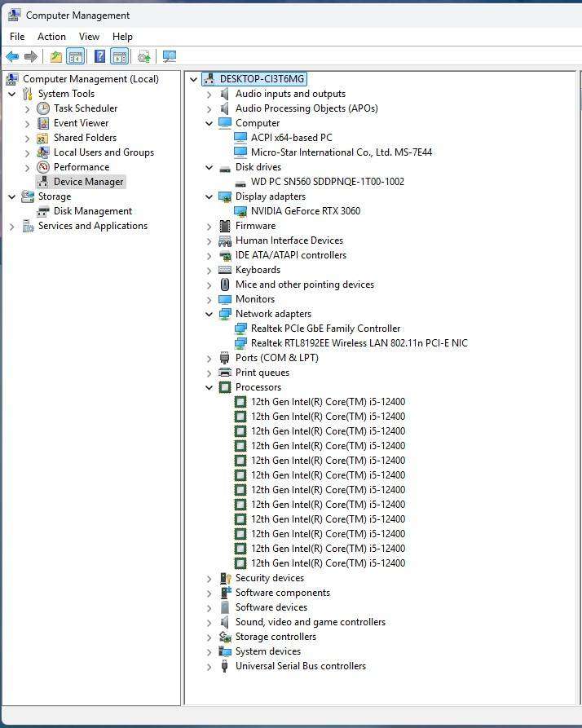
Task: Collapse the Processors category
Action: [x=209, y=387]
